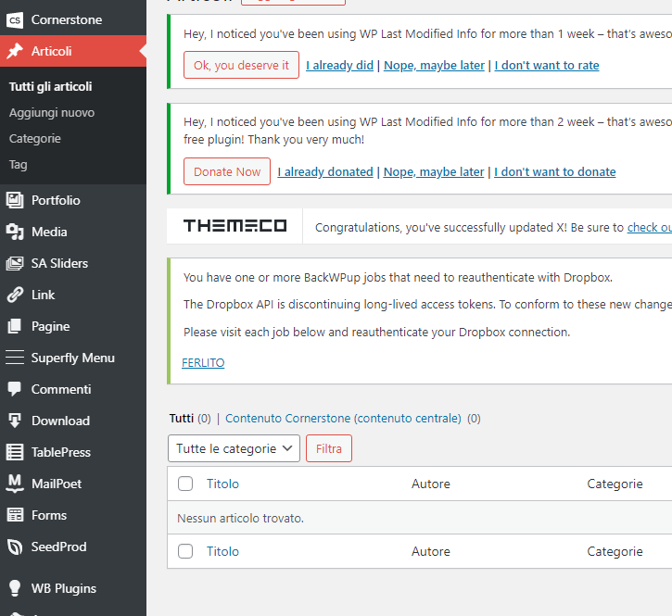
Task: Open SA Sliders icon in sidebar
Action: tap(15, 263)
